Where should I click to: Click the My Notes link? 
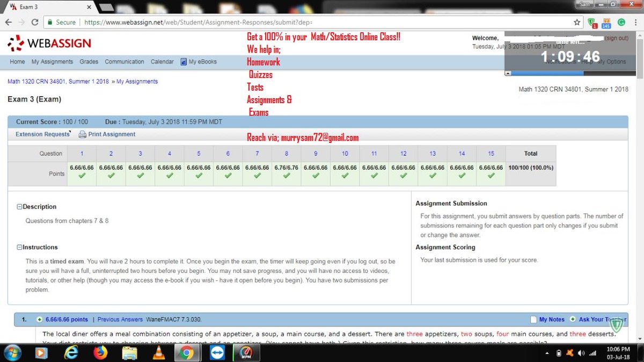[552, 320]
